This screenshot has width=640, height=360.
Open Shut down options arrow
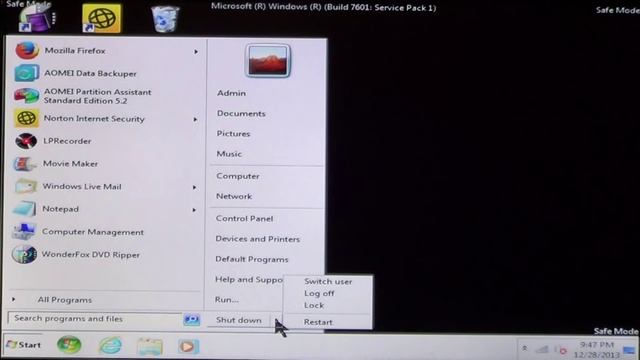pos(277,320)
